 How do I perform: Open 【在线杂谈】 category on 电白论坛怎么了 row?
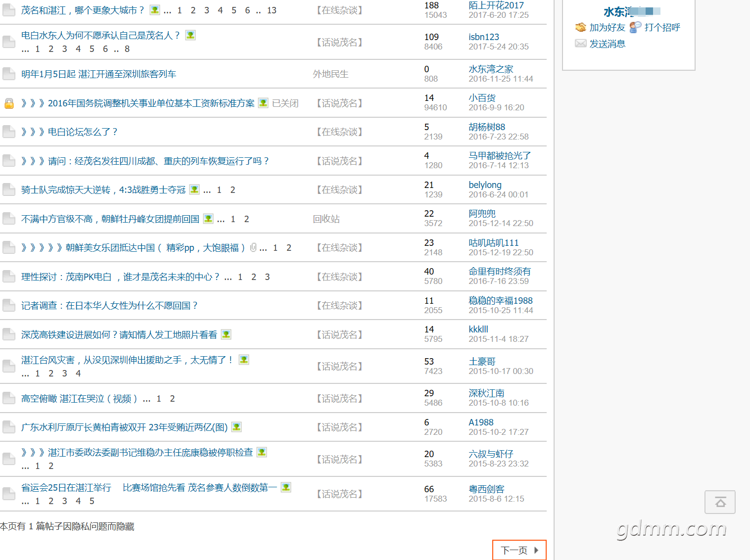pyautogui.click(x=339, y=132)
